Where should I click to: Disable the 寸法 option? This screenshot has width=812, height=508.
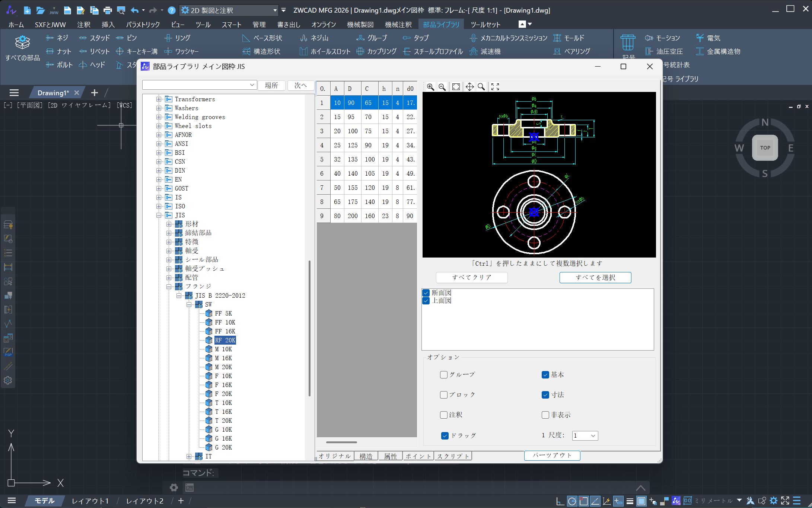point(545,394)
